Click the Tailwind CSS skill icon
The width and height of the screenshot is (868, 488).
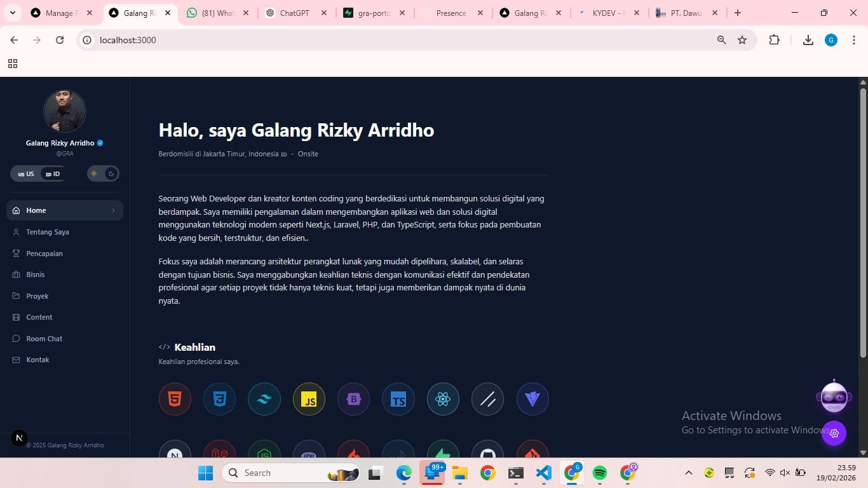pos(264,399)
